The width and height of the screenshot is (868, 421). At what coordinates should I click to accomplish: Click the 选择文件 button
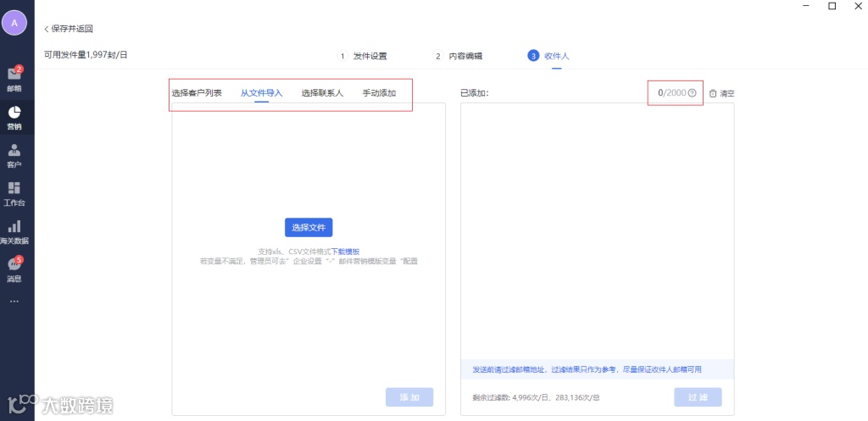coord(309,227)
